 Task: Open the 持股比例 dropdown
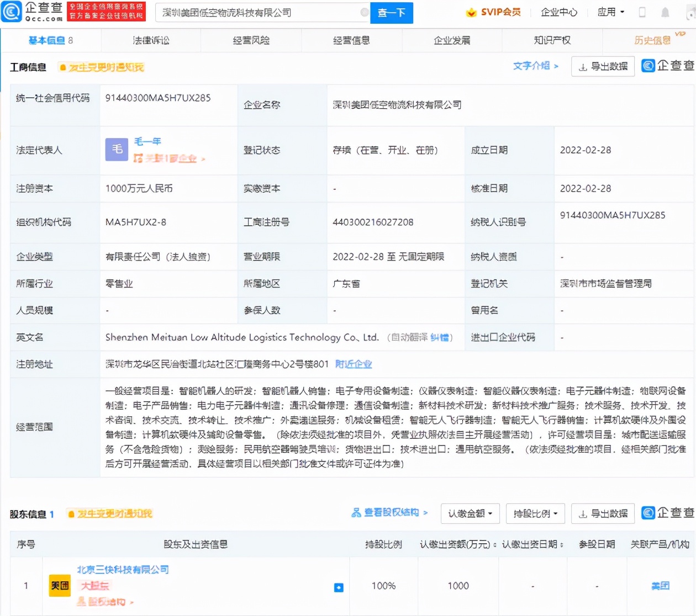534,513
